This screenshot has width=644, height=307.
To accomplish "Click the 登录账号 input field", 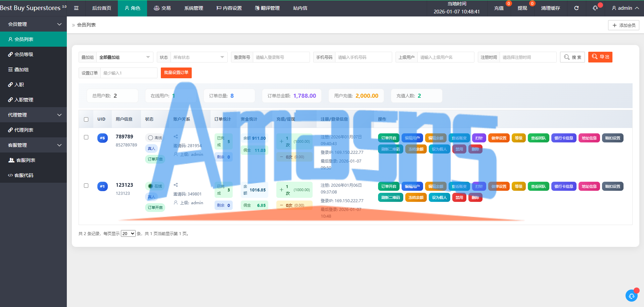I will point(281,57).
